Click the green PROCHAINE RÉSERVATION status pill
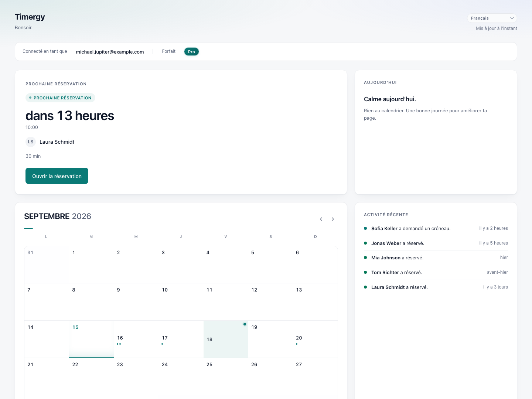532x399 pixels. click(60, 98)
